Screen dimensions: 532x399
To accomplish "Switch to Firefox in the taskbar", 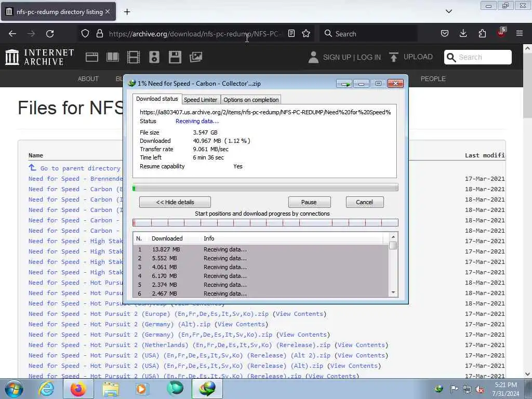I will 78,389.
